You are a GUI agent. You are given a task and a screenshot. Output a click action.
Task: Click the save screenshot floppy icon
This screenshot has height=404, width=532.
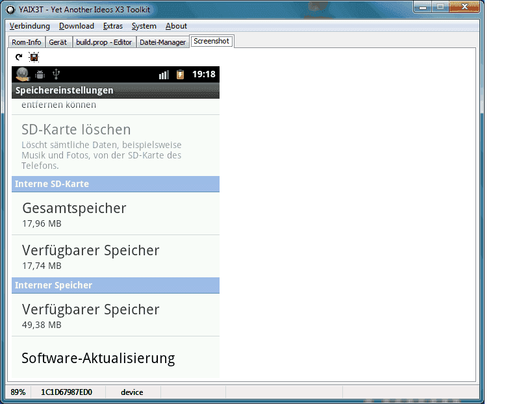pos(34,57)
